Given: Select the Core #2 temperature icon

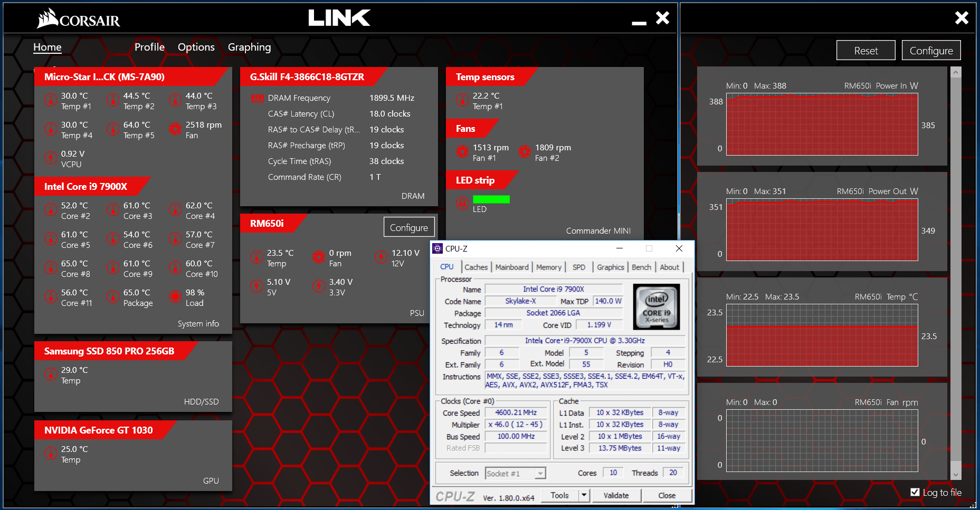Looking at the screenshot, I should click(x=50, y=210).
